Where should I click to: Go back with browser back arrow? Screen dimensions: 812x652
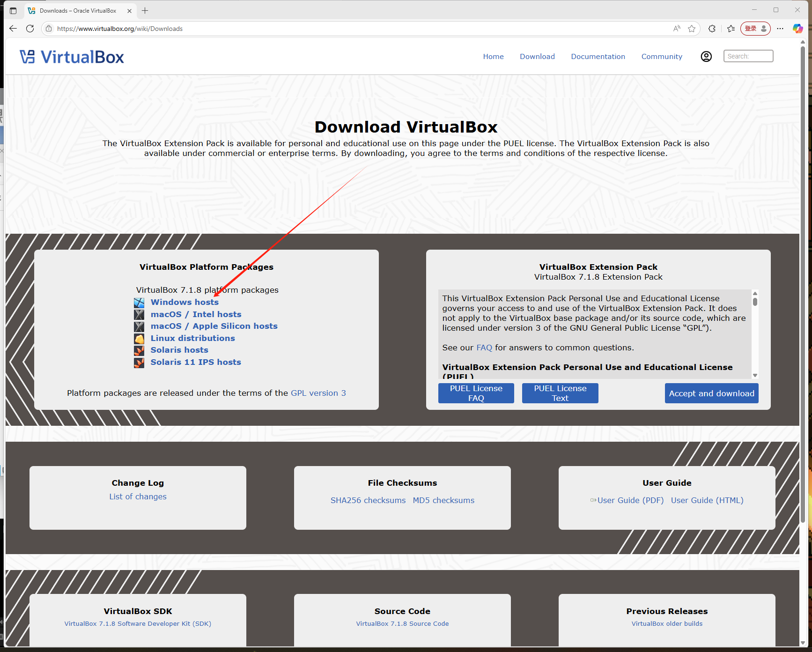[x=13, y=29]
